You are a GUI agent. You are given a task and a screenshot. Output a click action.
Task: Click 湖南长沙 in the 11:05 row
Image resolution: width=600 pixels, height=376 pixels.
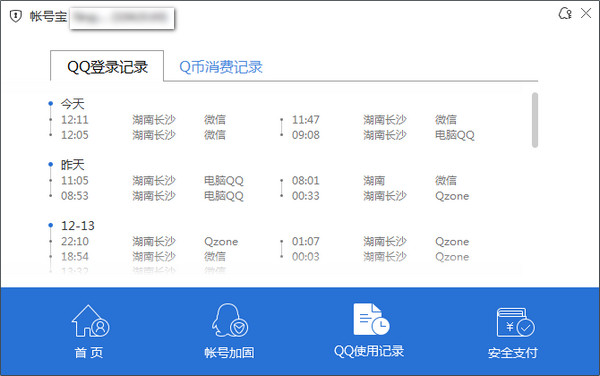click(x=154, y=181)
